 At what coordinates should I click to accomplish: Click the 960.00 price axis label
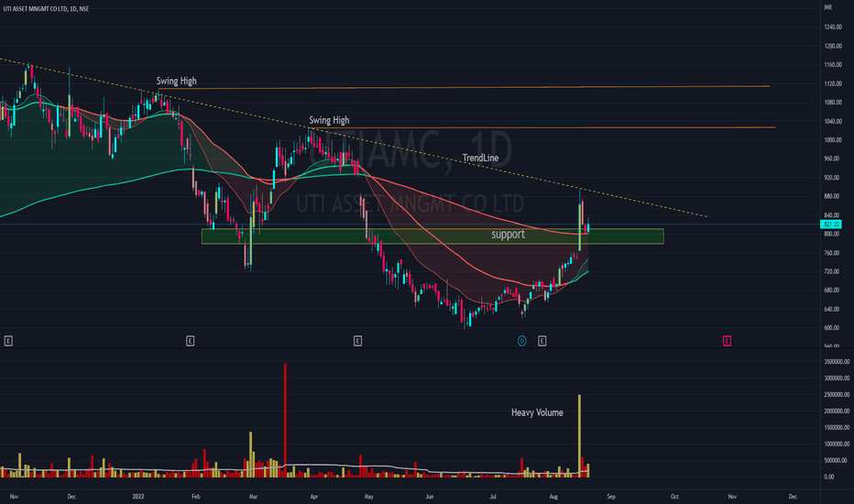[x=832, y=159]
